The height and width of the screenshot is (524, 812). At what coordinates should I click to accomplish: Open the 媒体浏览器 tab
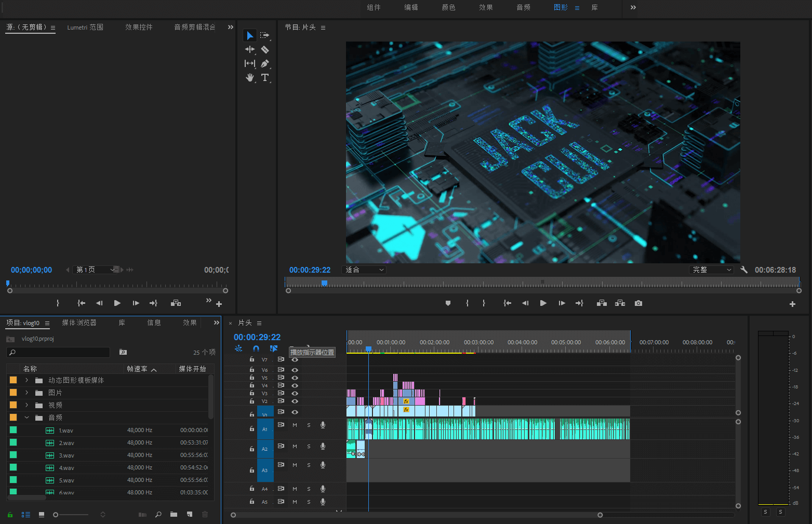coord(79,323)
